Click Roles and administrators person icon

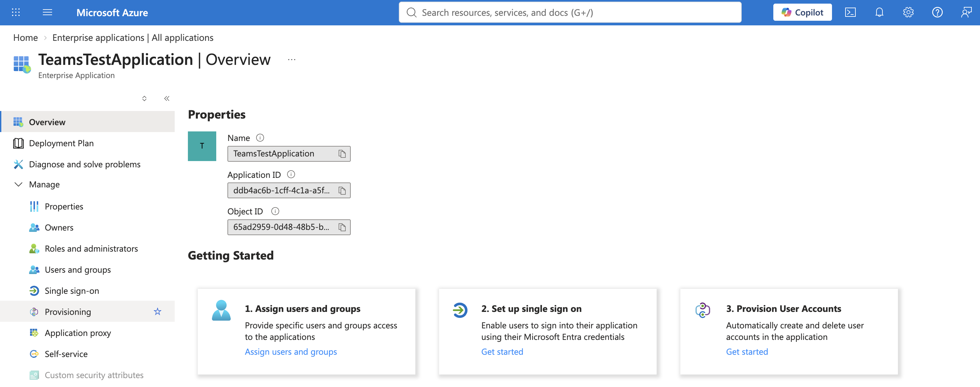pos(34,249)
